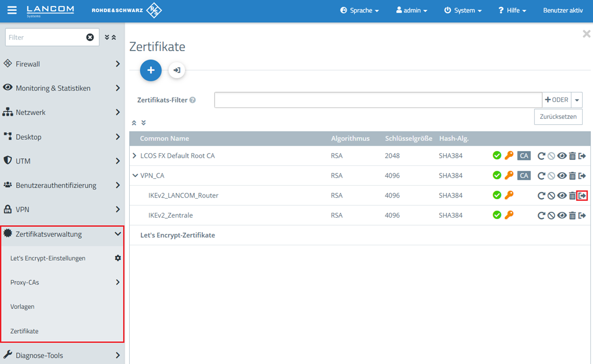Export the IKEv2_LANCOM_Router certificate

[x=582, y=196]
